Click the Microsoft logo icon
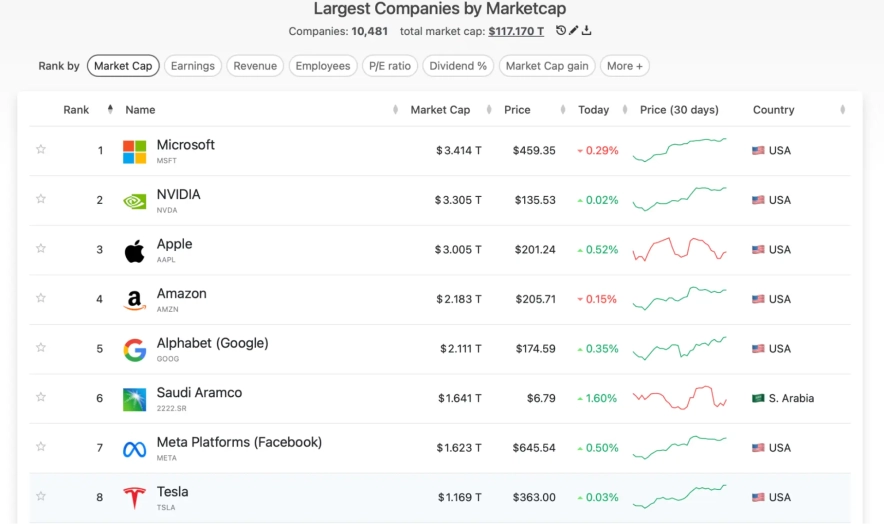884x524 pixels. pyautogui.click(x=134, y=151)
